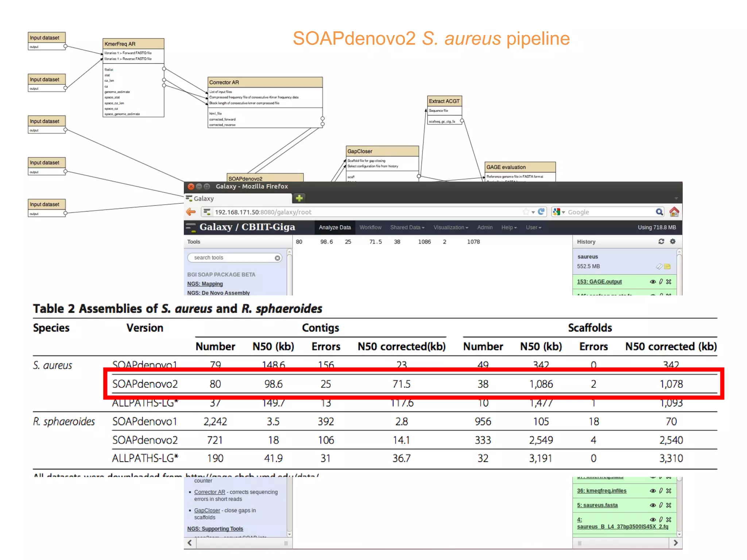This screenshot has height=560, width=747.
Task: Open the Corrector AR tool link
Action: tap(210, 492)
